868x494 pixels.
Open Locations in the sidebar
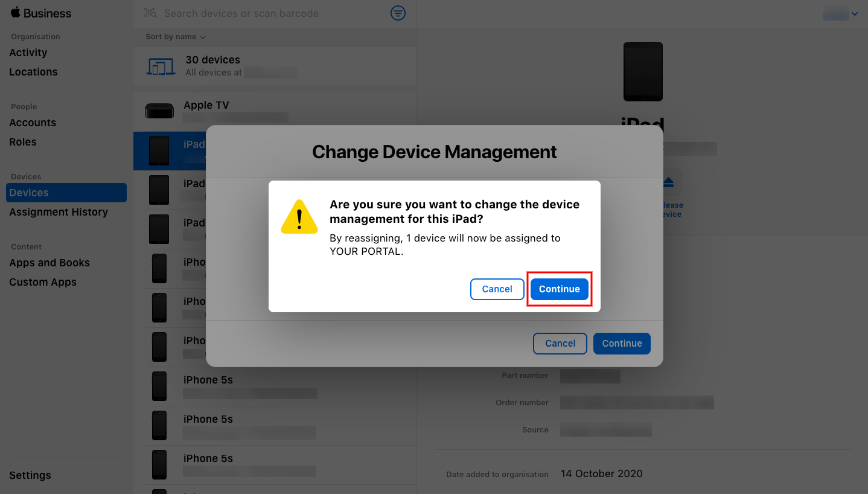(34, 72)
